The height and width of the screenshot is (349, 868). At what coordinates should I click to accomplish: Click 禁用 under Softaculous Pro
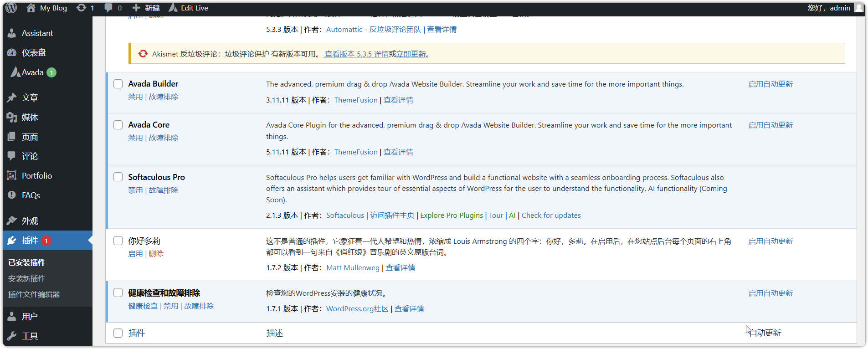pos(135,190)
